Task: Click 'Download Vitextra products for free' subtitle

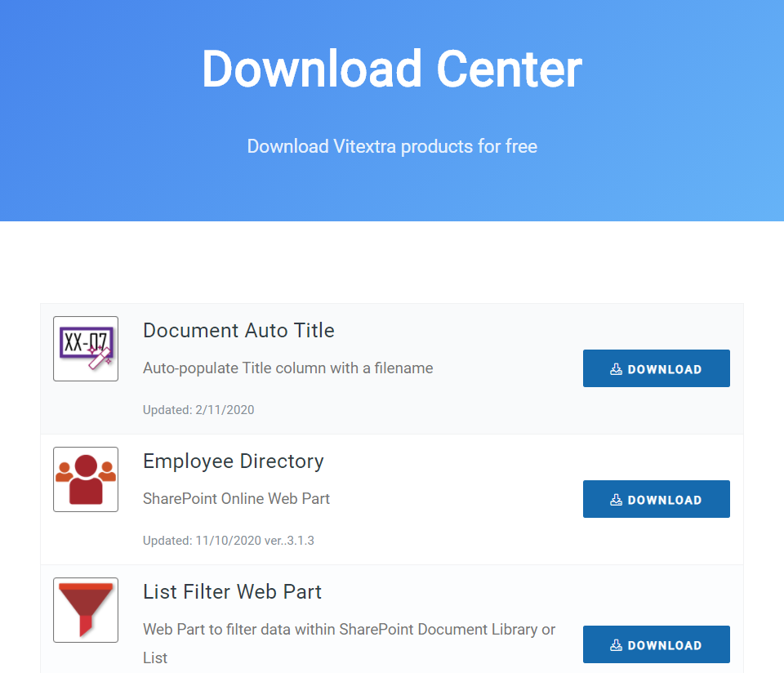Action: [x=392, y=146]
